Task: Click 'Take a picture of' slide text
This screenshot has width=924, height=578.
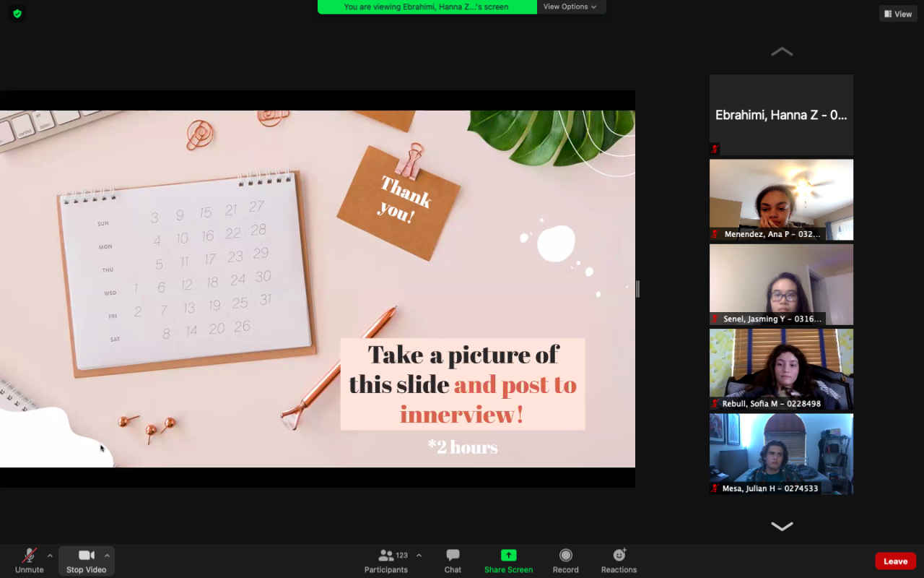Action: coord(463,354)
